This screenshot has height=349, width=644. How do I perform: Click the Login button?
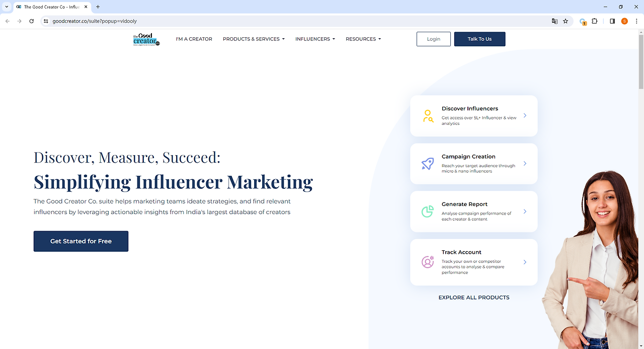click(x=434, y=39)
